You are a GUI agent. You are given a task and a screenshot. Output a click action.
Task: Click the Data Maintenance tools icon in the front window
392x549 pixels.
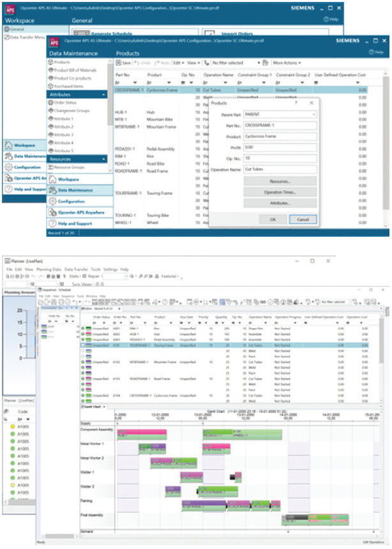pyautogui.click(x=52, y=190)
